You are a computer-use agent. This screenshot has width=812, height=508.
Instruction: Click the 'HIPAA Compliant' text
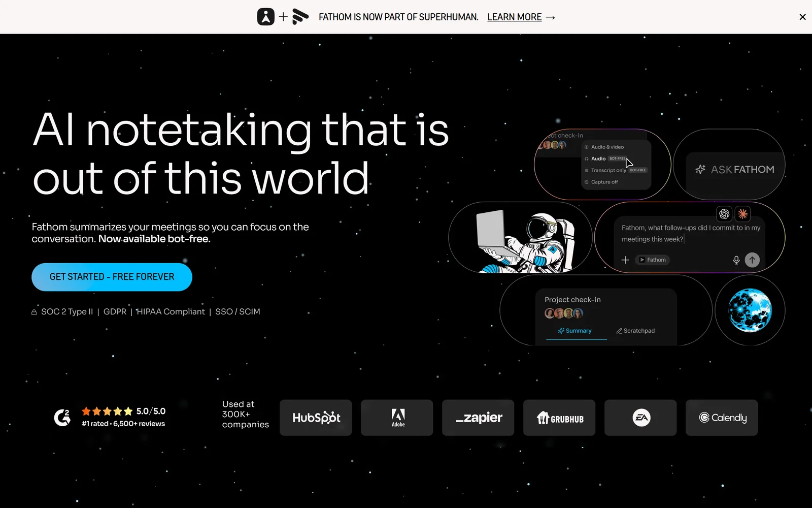tap(171, 311)
